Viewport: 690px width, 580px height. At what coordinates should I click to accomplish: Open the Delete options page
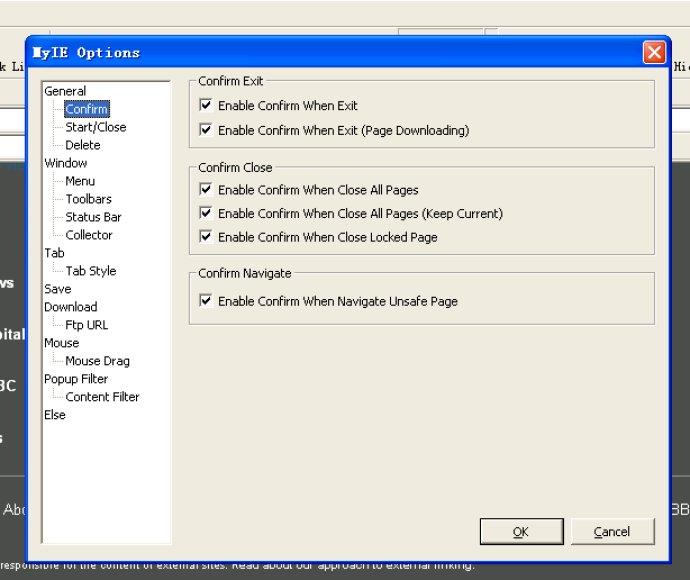(x=83, y=145)
